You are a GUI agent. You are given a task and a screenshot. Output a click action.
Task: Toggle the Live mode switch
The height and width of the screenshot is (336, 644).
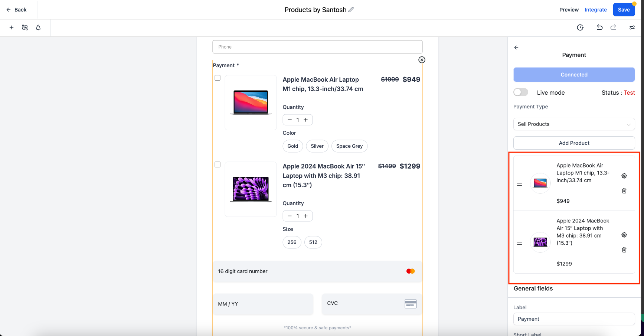[521, 92]
